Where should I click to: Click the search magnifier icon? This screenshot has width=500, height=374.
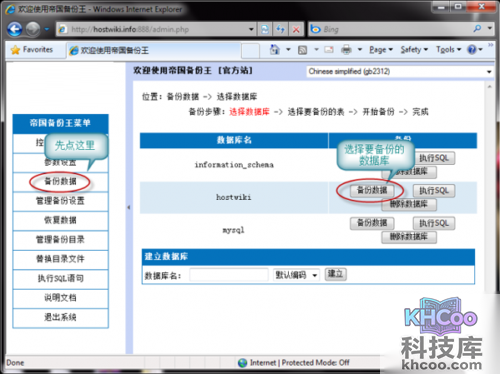[x=477, y=29]
